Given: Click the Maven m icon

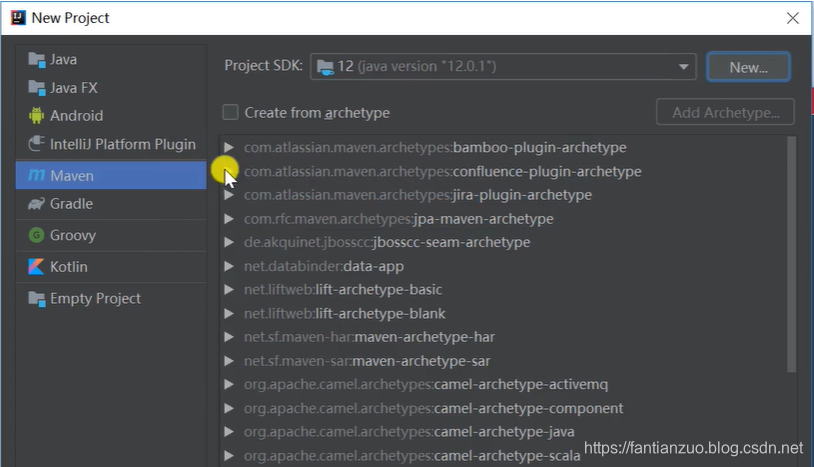Looking at the screenshot, I should [x=36, y=175].
